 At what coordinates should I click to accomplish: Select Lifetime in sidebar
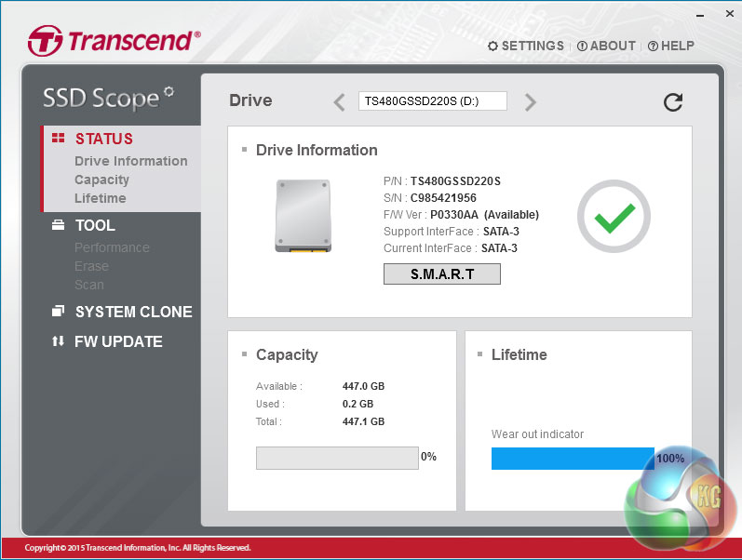pyautogui.click(x=101, y=198)
